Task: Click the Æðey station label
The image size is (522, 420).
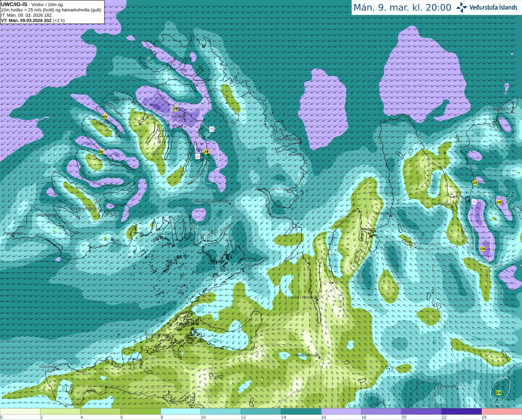Action: click(x=179, y=117)
